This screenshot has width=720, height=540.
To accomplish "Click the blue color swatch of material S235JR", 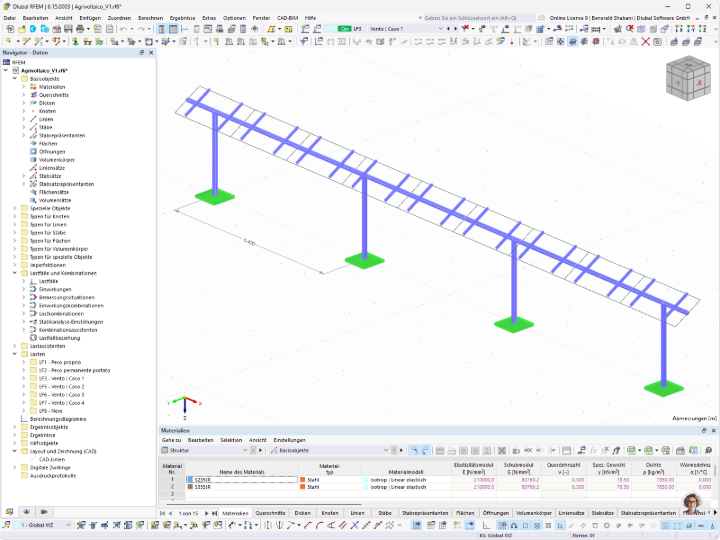I will 190,480.
